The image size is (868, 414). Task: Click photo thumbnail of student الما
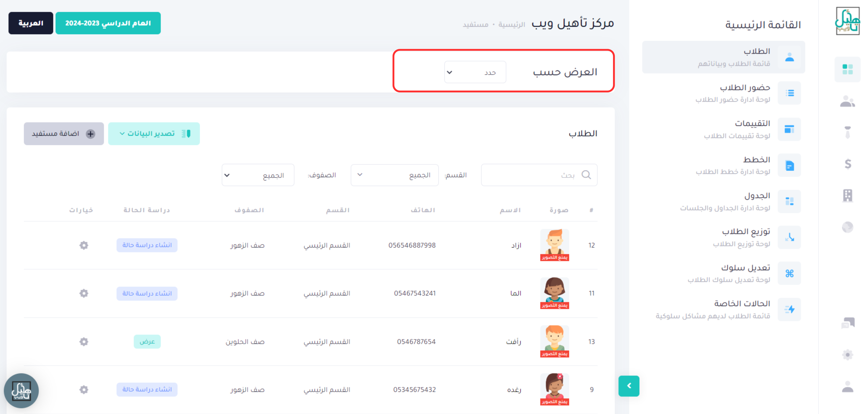pyautogui.click(x=554, y=293)
